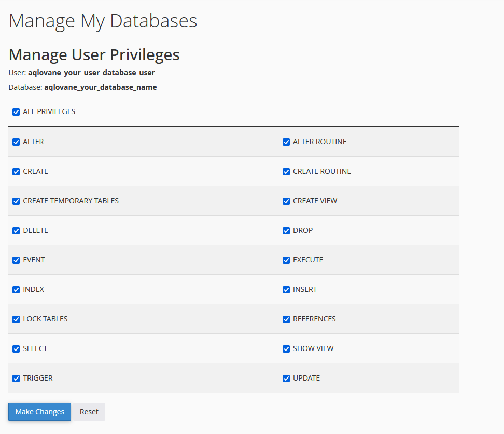Toggle the CREATE ROUTINE checkbox
This screenshot has width=504, height=434.
tap(286, 172)
